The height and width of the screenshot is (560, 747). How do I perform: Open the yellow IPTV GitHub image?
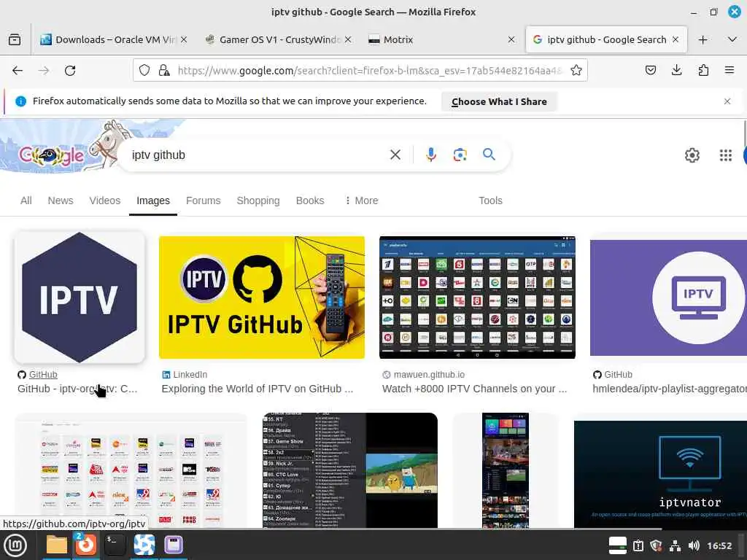coord(262,297)
